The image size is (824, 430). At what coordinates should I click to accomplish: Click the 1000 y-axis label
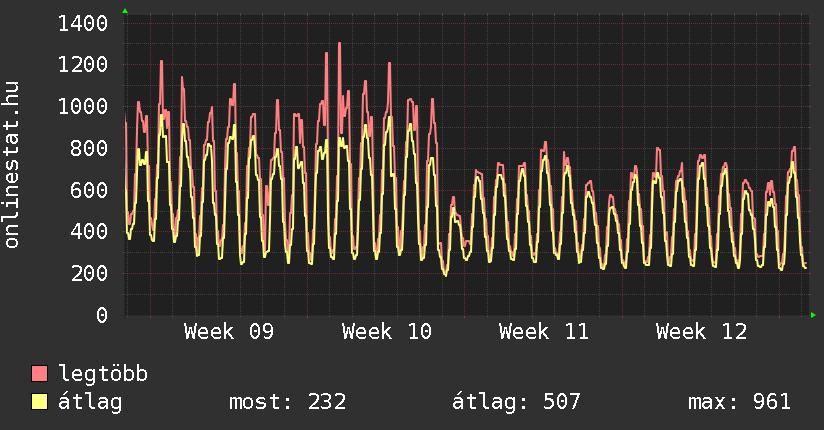click(x=83, y=107)
